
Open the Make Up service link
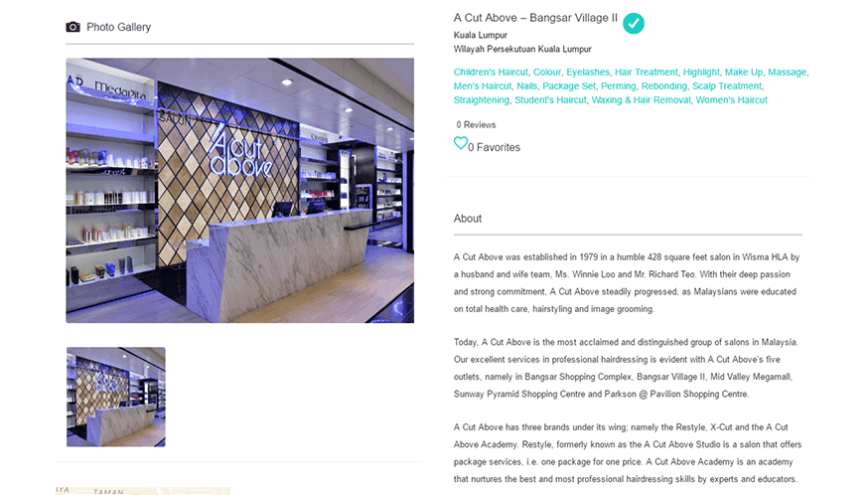(x=744, y=72)
